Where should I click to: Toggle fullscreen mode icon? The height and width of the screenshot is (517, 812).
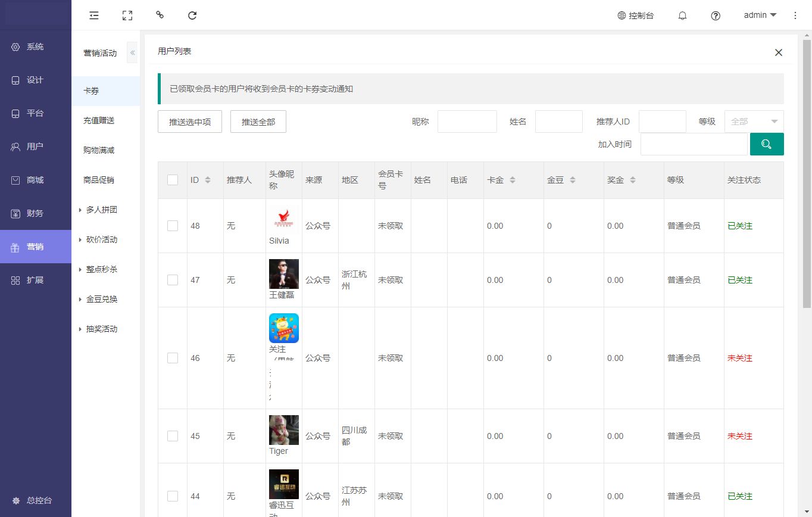coord(127,15)
